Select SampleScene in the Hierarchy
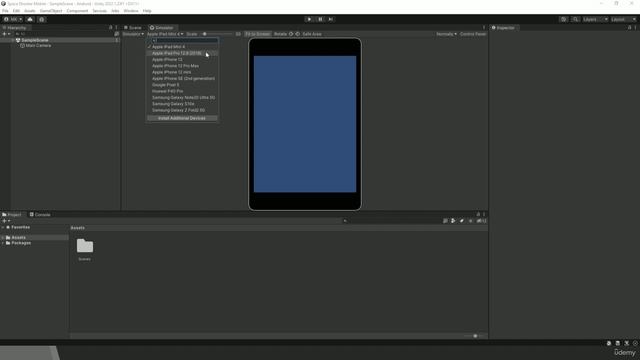Viewport: 640px width, 360px height. [x=35, y=40]
